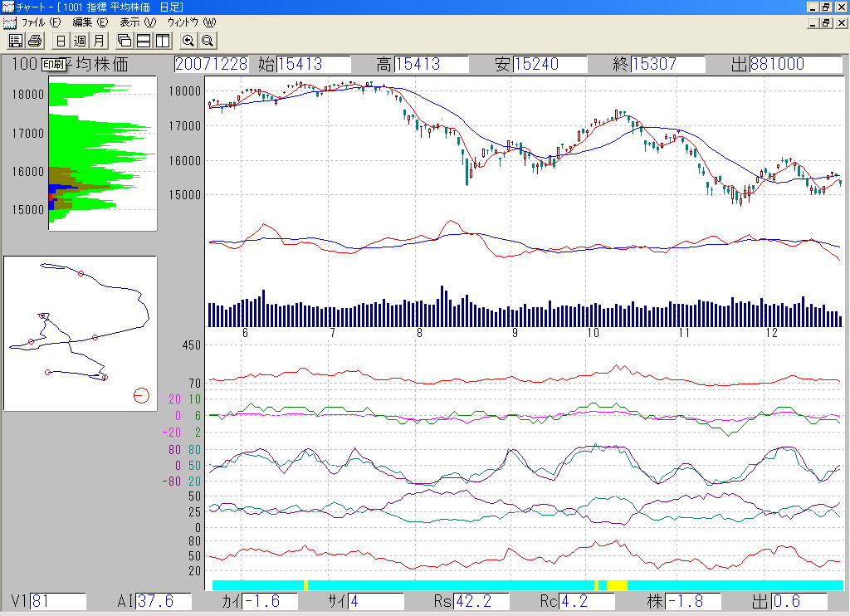Click the month label 12 on time axis
Screen dimensions: 850x616
(771, 333)
